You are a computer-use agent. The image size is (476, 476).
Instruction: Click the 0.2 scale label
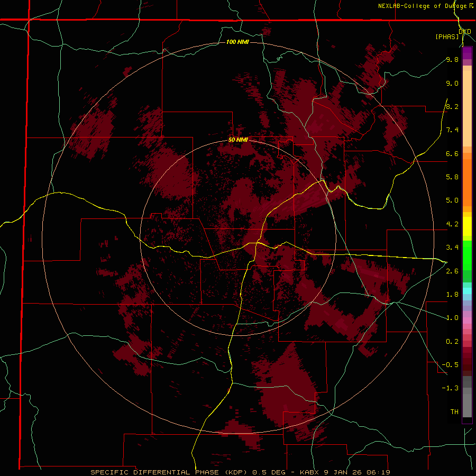pyautogui.click(x=452, y=342)
